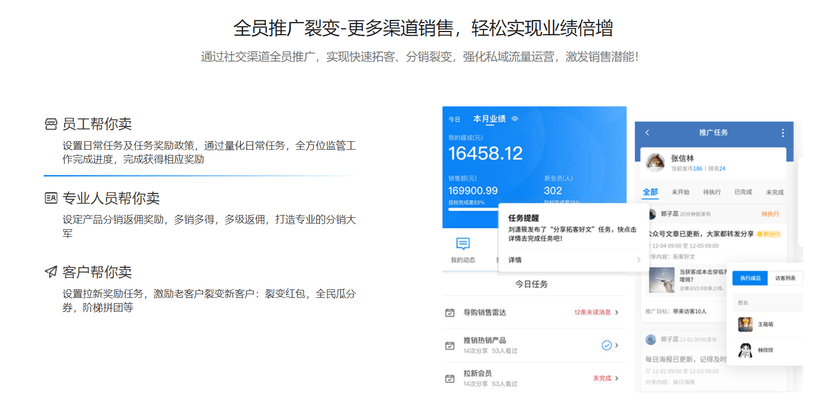Click the paper plane icon beside 客户帮你卖
Screen dimensions: 828x409
coord(51,272)
